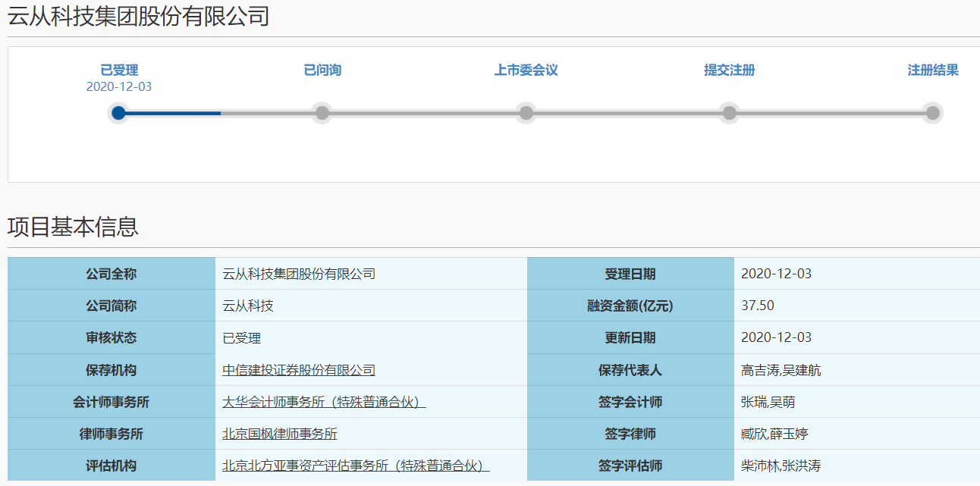Click the 评估机构 label cell

tap(112, 466)
